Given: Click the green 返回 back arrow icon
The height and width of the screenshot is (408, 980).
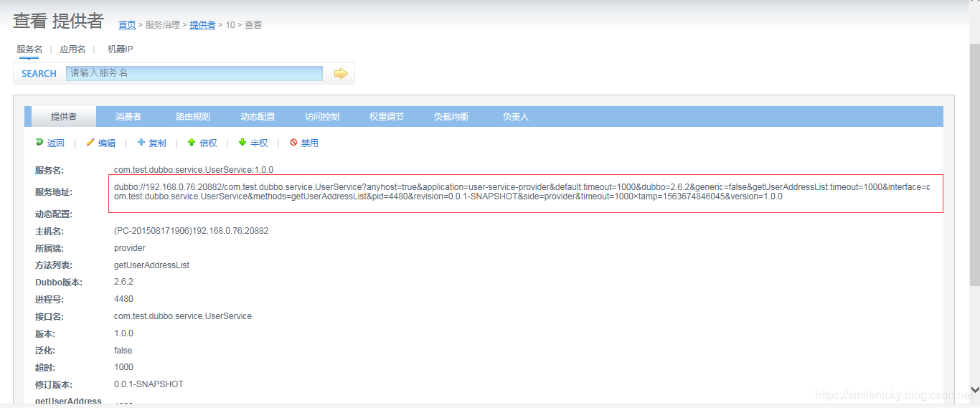Looking at the screenshot, I should [39, 143].
